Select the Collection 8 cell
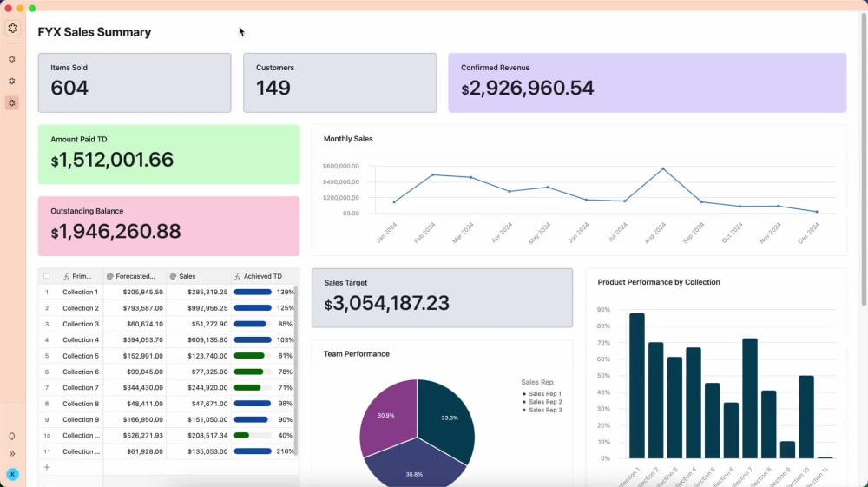868x487 pixels. coord(80,404)
